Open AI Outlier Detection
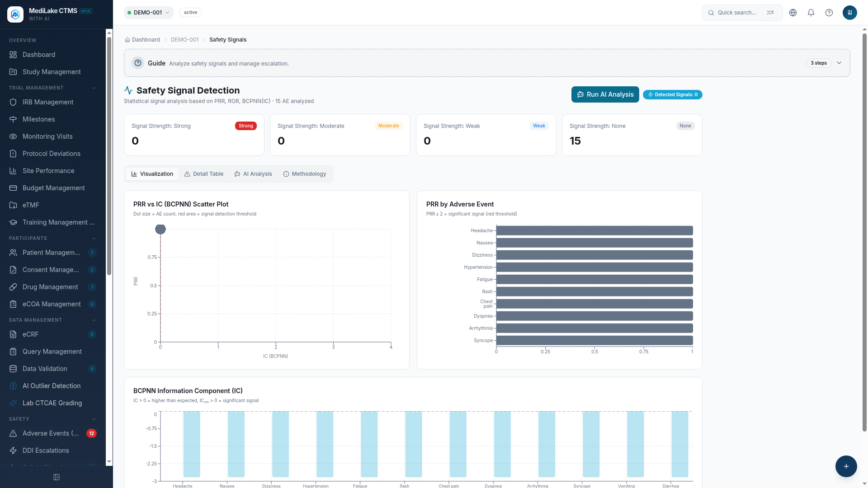Viewport: 868px width, 488px height. 53,386
